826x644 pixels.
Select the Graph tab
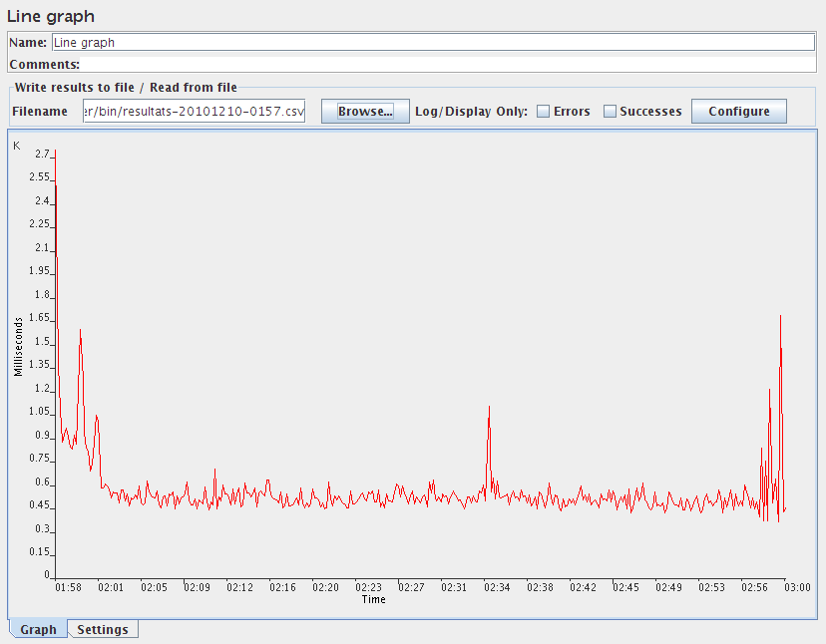pos(38,629)
